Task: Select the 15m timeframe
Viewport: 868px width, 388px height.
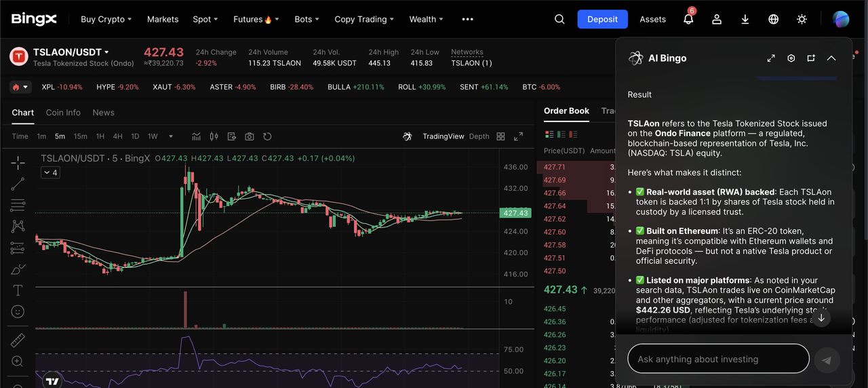Action: click(x=80, y=136)
